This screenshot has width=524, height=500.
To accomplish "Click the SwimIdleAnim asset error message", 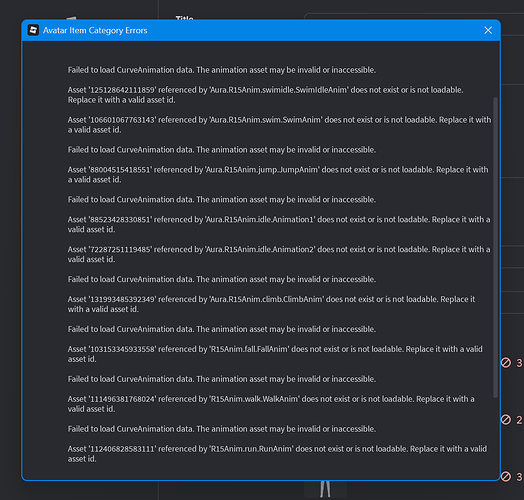I will (x=265, y=95).
